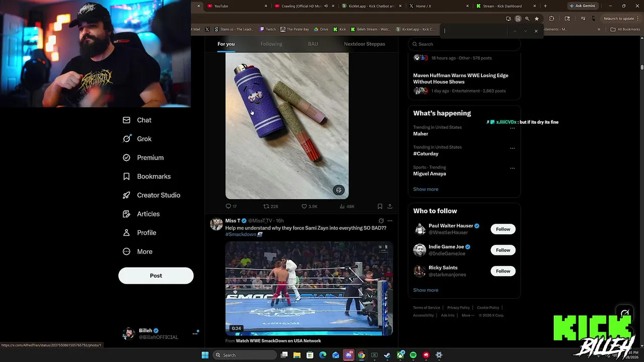
Task: Open Articles in the sidebar
Action: pos(141,214)
